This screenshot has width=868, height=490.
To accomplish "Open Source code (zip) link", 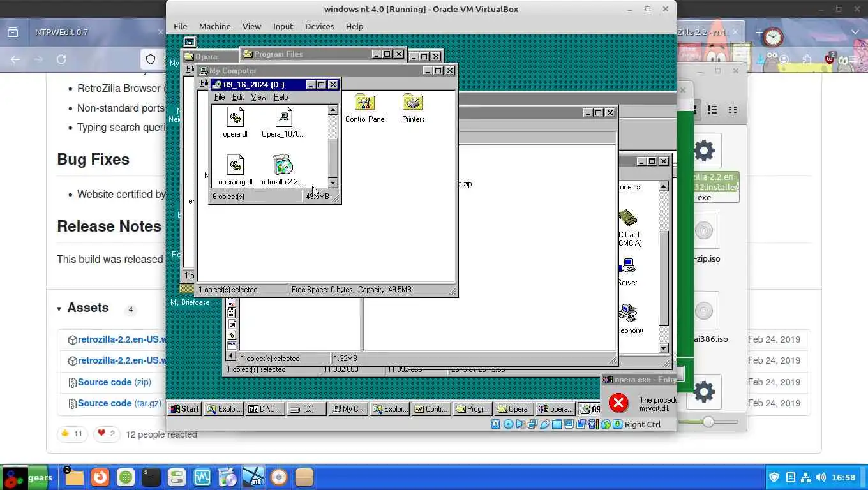I will [x=114, y=382].
